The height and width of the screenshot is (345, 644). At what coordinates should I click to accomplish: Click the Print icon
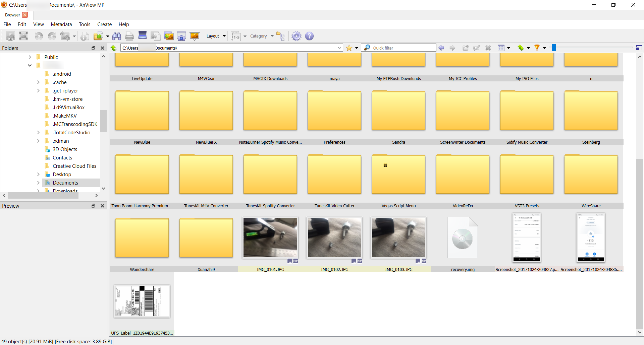(x=129, y=36)
